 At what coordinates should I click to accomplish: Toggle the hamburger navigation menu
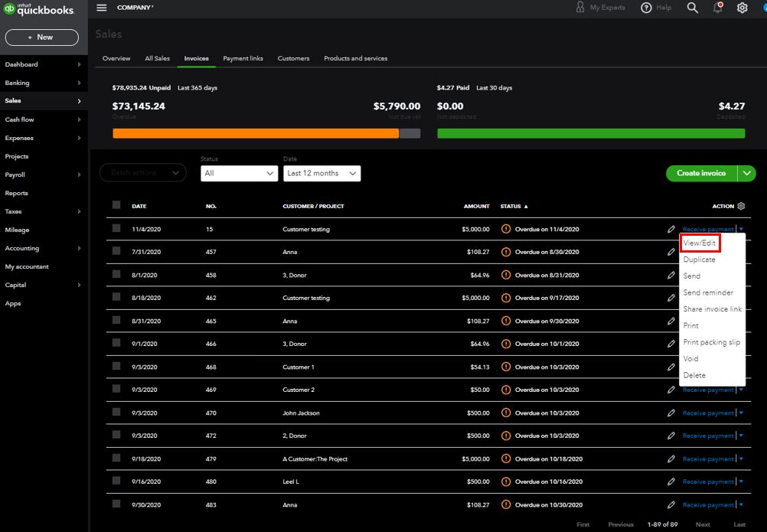coord(102,8)
